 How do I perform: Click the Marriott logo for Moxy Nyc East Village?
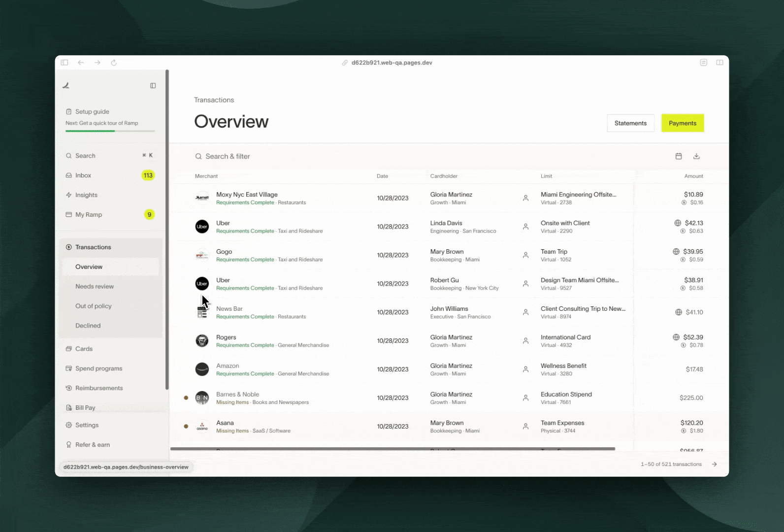point(202,198)
